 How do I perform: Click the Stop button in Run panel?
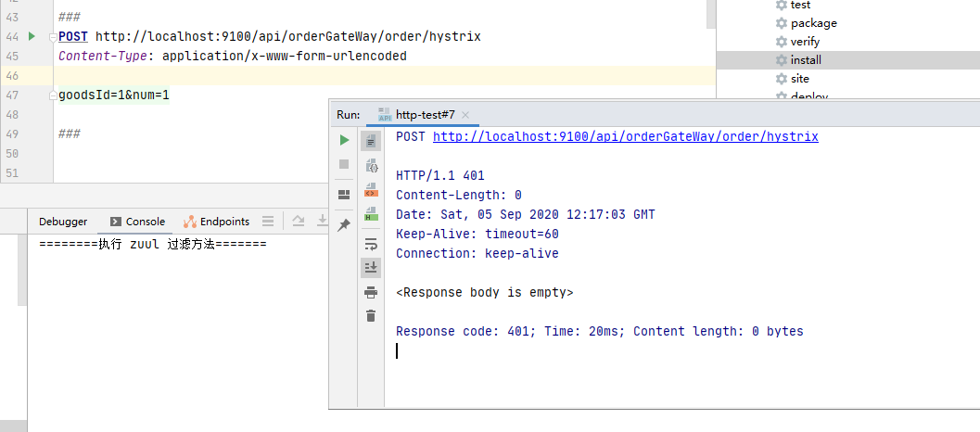tap(344, 164)
